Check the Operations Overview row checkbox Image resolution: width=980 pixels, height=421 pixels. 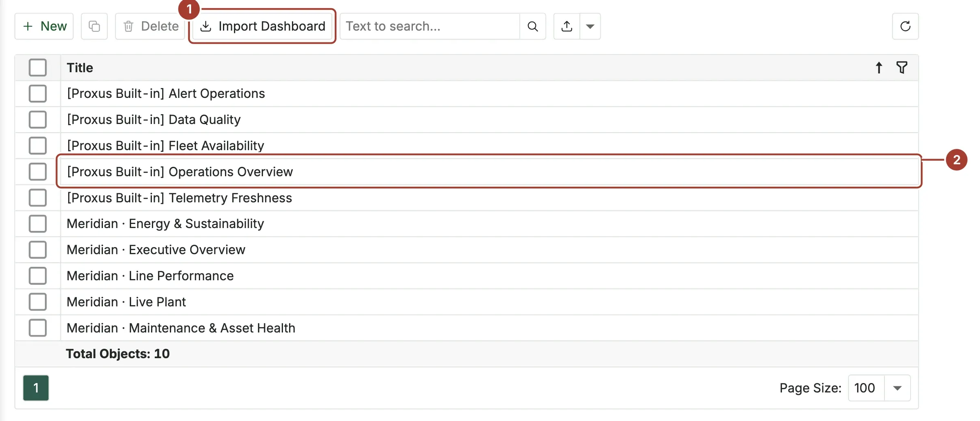(38, 172)
